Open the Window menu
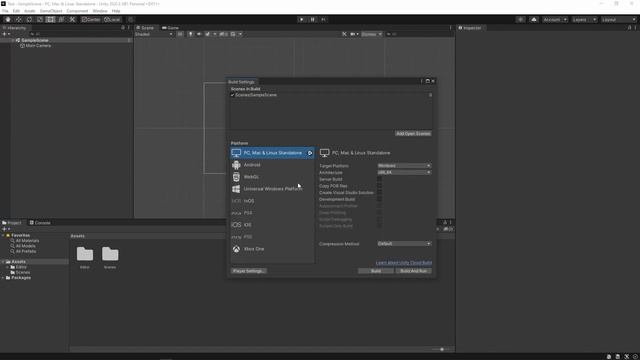Viewport: 640px width, 360px height. point(100,11)
